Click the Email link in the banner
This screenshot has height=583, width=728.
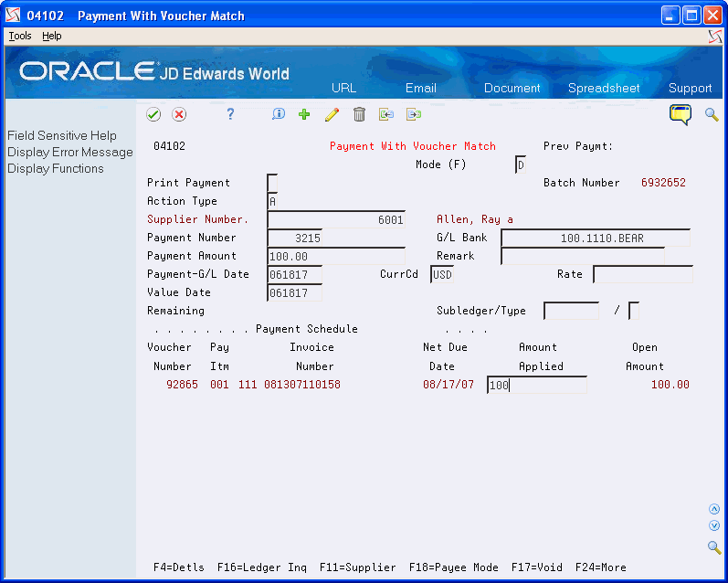click(421, 88)
